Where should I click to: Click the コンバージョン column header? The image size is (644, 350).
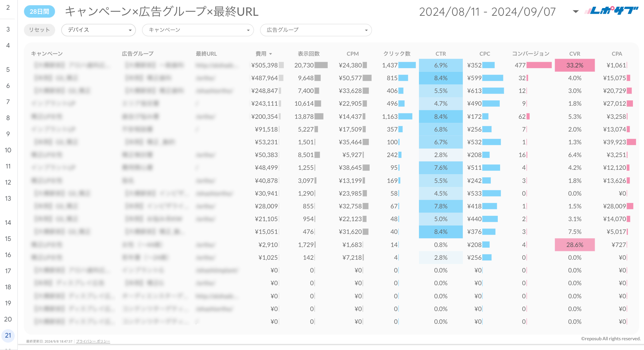point(530,54)
